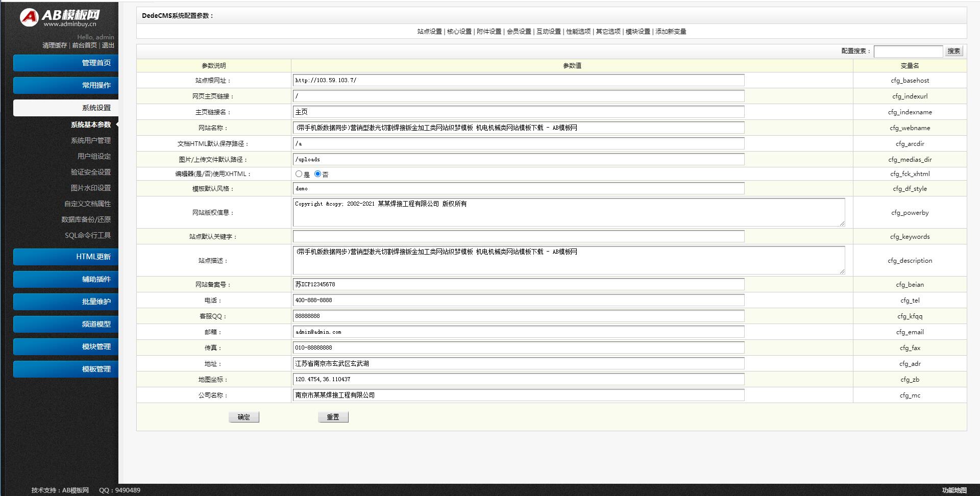980x496 pixels.
Task: Click into 站点描述 textarea
Action: click(569, 260)
